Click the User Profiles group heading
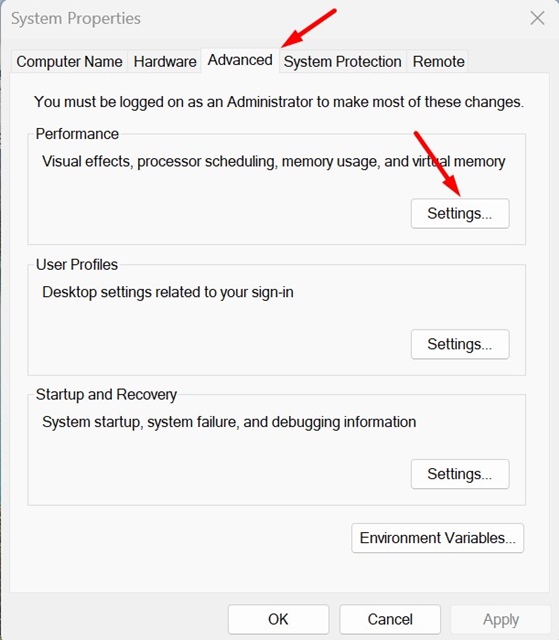 (77, 264)
